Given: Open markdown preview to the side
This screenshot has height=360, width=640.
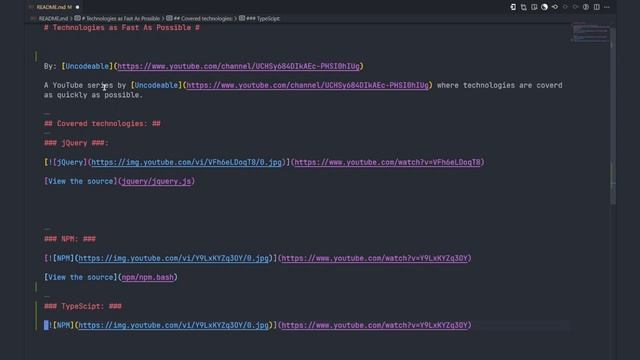Looking at the screenshot, I should click(x=534, y=7).
